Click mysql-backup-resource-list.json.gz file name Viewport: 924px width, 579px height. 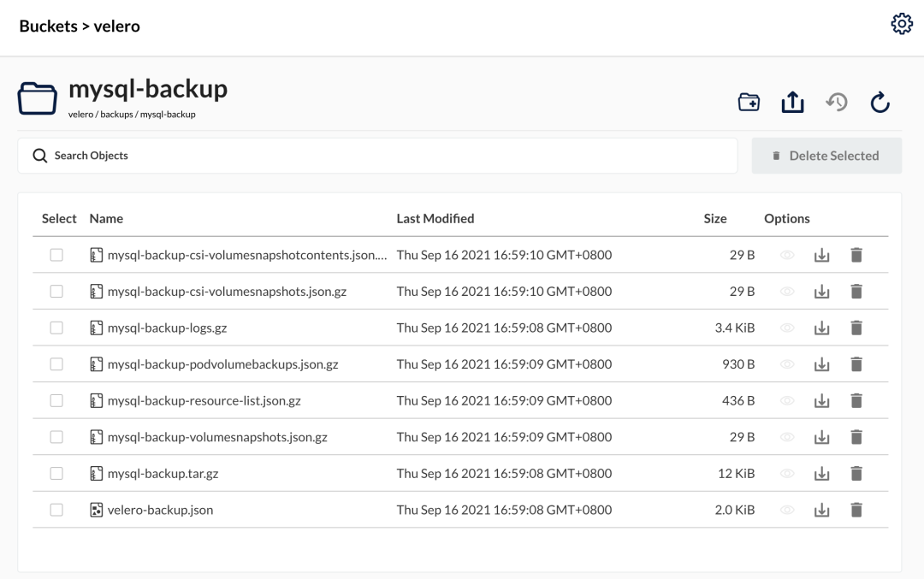tap(204, 401)
